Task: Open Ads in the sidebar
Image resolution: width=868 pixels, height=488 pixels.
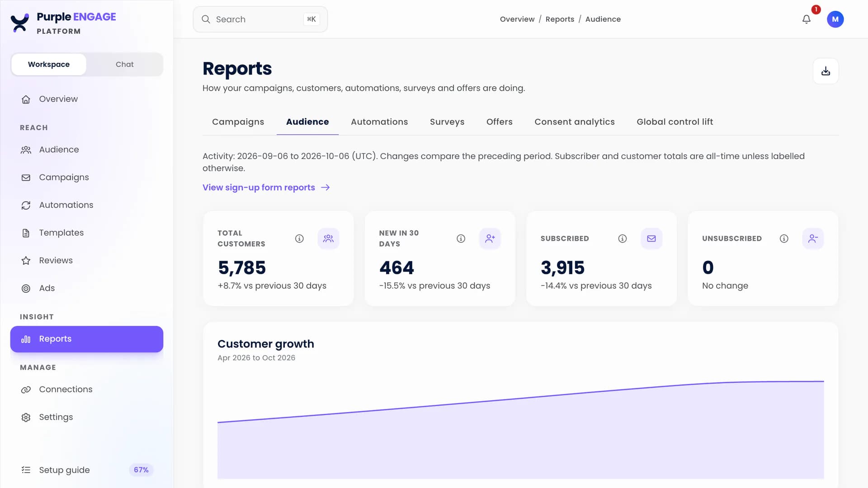Action: coord(87,288)
